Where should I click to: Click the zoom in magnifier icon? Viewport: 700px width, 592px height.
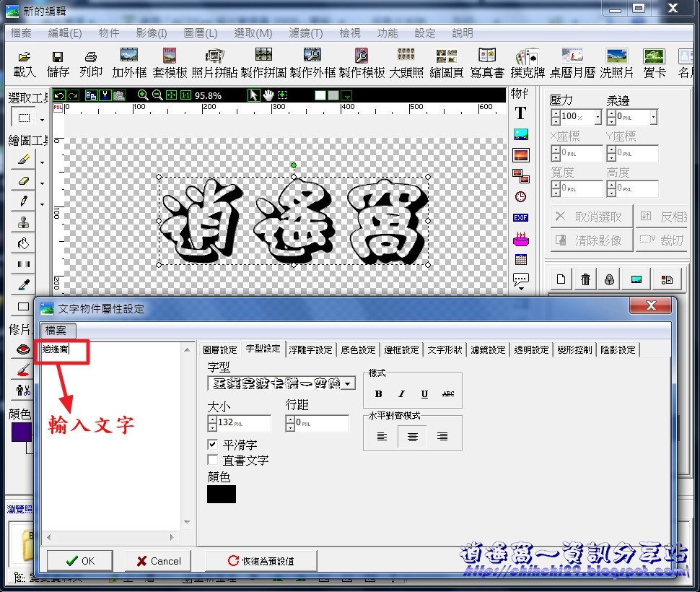click(x=143, y=95)
